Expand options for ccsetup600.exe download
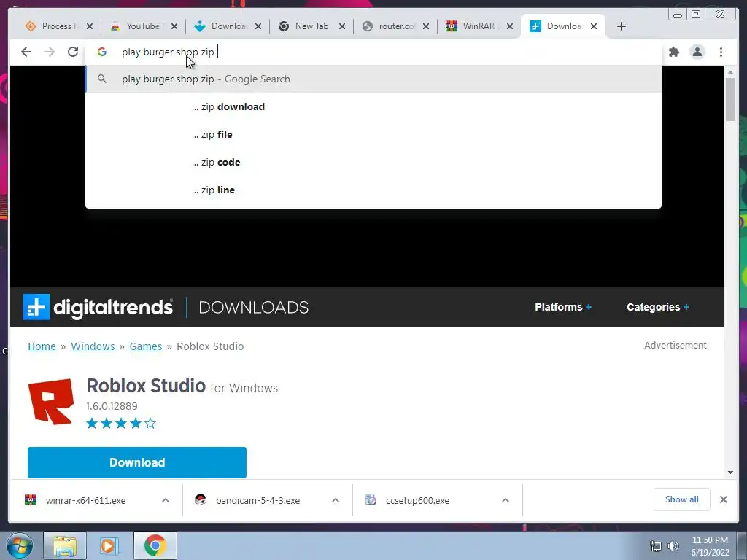 coord(506,500)
